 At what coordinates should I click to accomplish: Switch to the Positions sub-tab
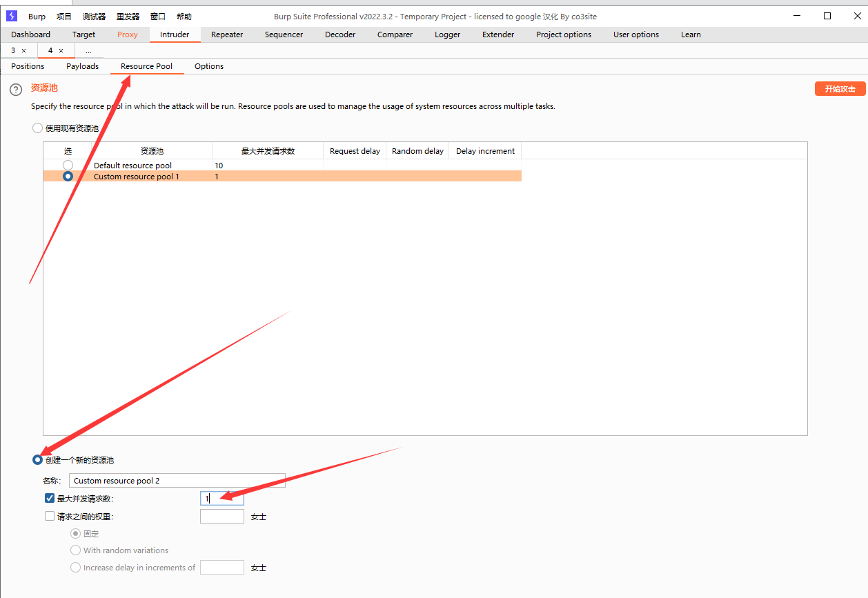click(x=28, y=66)
